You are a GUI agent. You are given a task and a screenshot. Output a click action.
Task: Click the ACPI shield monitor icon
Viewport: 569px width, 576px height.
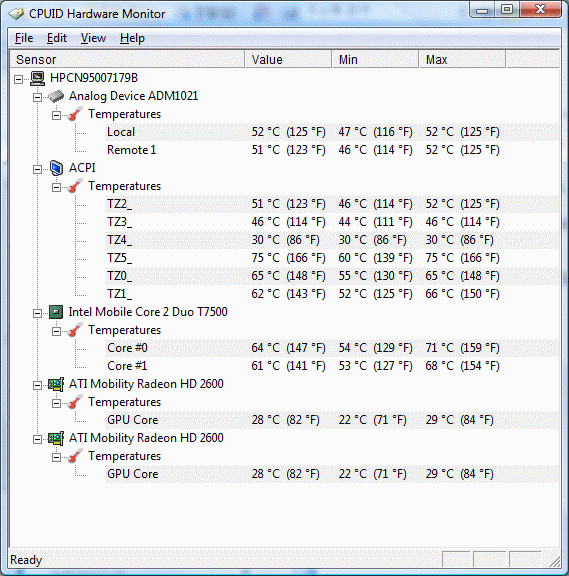(56, 168)
